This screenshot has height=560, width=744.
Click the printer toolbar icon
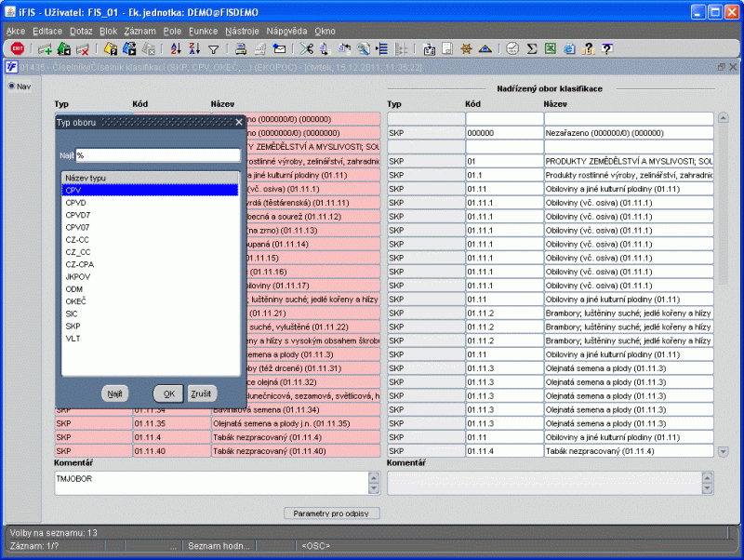point(241,49)
